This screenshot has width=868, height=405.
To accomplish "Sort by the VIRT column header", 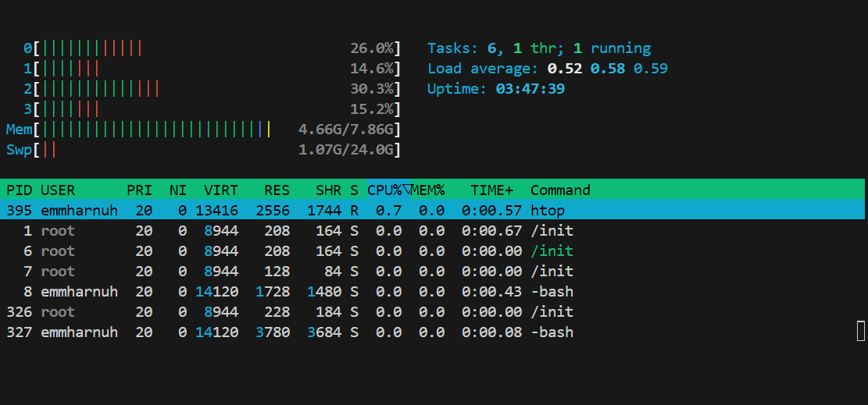I will (221, 190).
